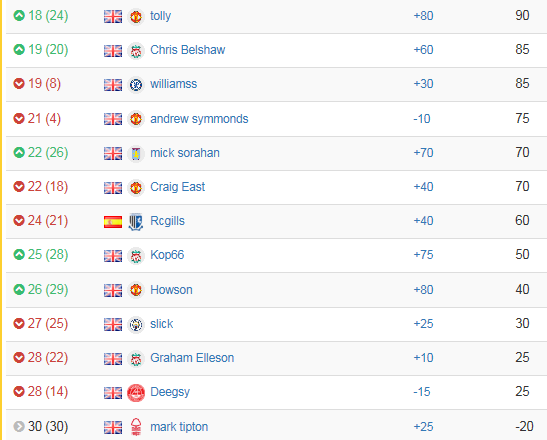
Task: Click the grey unchanged arrow for mark tipton
Action: point(19,426)
